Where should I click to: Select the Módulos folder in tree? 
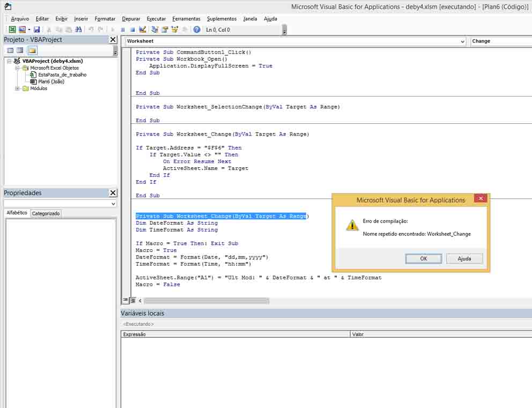click(x=39, y=88)
